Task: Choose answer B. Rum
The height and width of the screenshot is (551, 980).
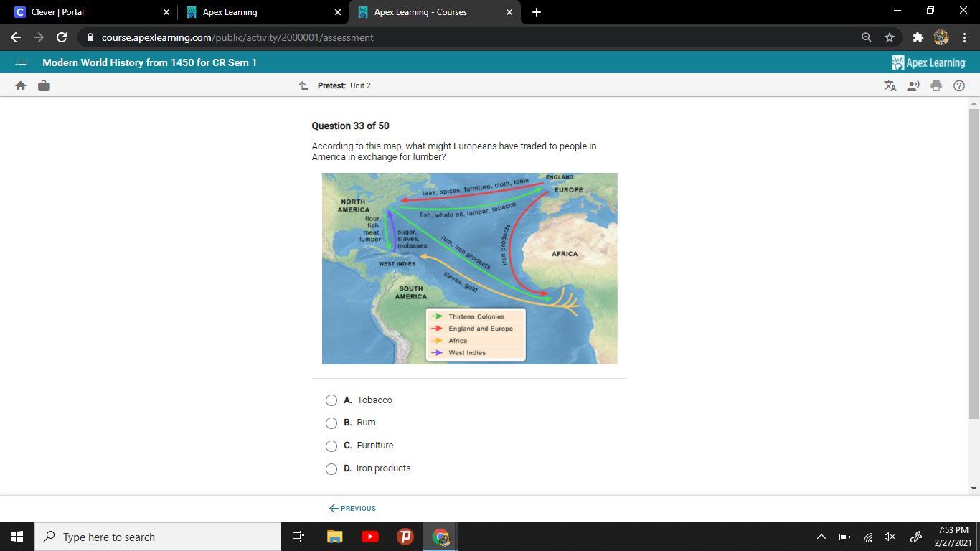Action: click(331, 423)
